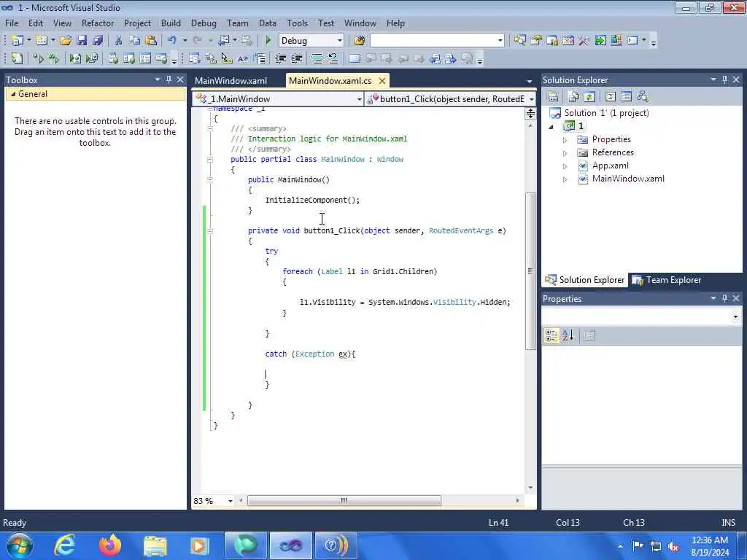Image resolution: width=747 pixels, height=560 pixels.
Task: Click the View Code icon in Solution Explorer
Action: (x=611, y=97)
